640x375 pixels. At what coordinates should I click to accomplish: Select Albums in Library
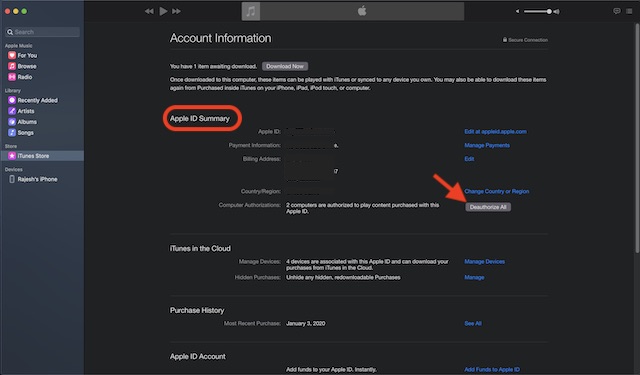27,122
